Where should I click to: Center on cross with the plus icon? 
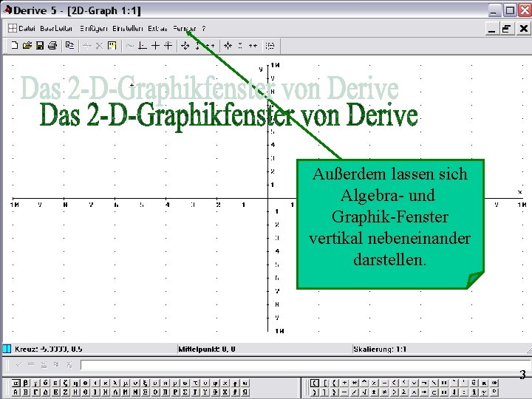pyautogui.click(x=155, y=46)
